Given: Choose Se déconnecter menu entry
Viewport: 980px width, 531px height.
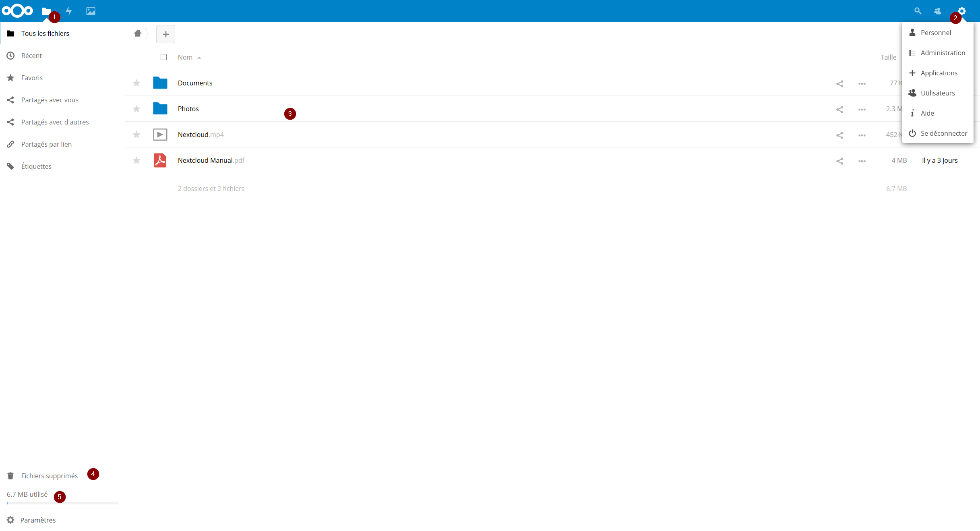Looking at the screenshot, I should [943, 133].
